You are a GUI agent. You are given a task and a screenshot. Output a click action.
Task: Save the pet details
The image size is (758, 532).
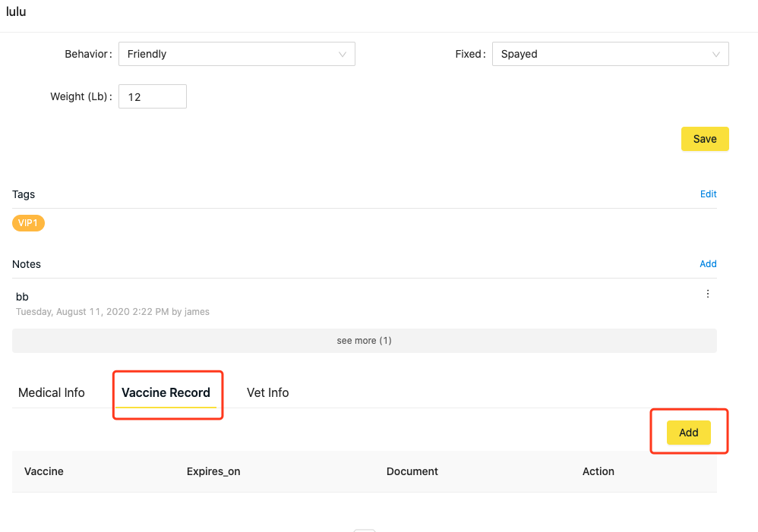[705, 139]
